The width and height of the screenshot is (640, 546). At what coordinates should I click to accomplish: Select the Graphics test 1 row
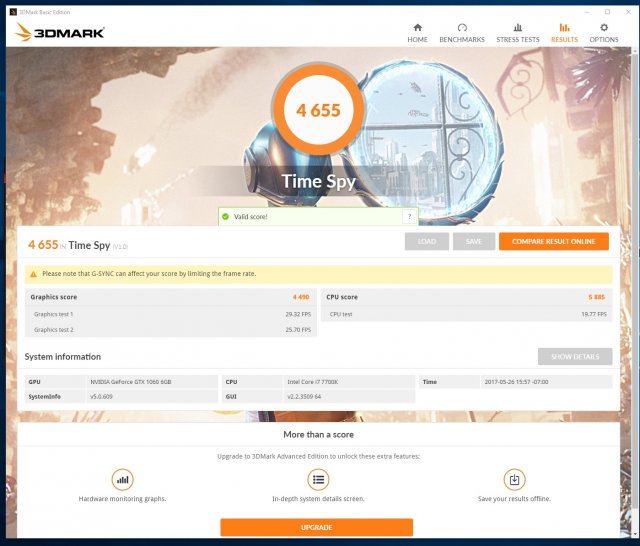(171, 314)
